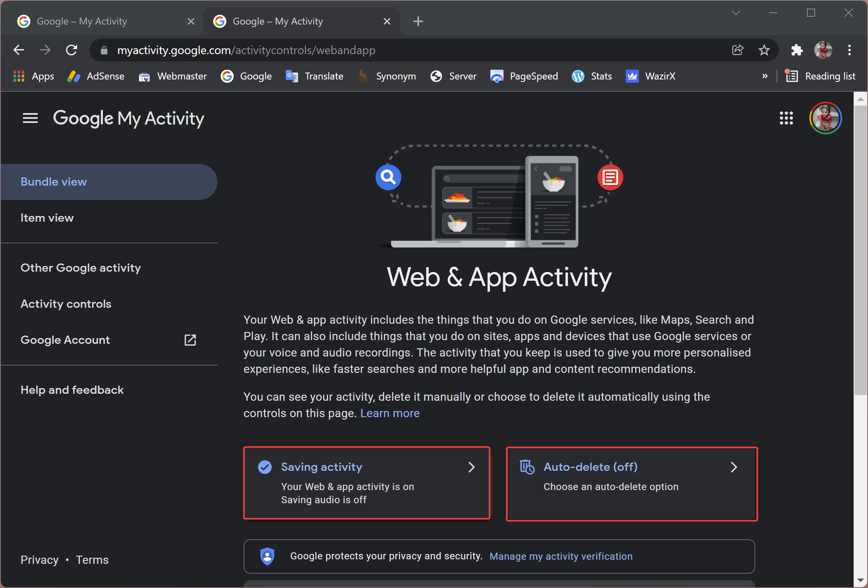Select Bundle view in sidebar
The height and width of the screenshot is (588, 868).
(109, 182)
